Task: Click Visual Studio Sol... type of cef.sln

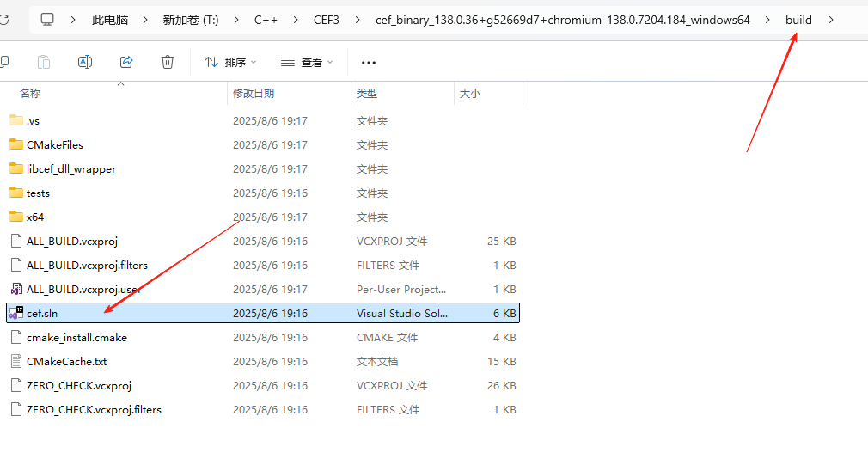Action: 402,314
